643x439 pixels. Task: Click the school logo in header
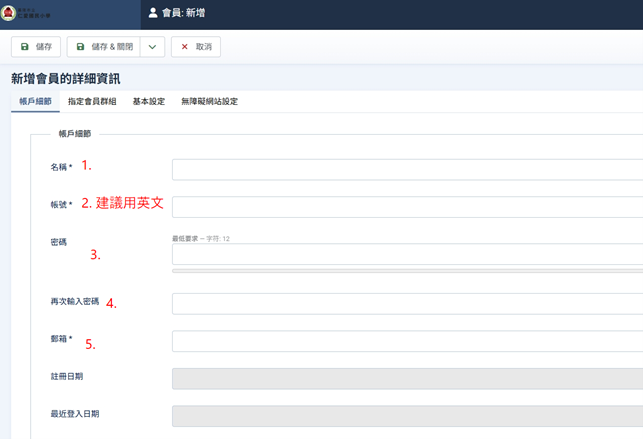point(25,14)
